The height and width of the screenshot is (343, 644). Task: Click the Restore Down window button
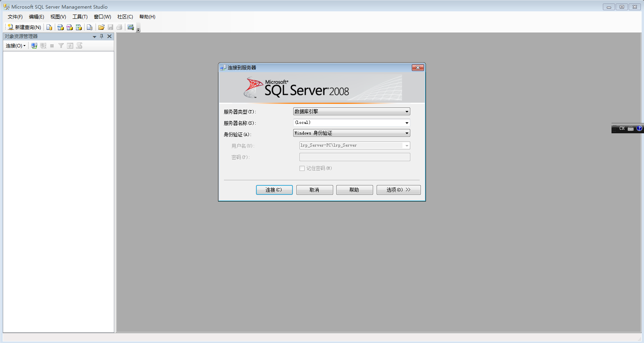tap(622, 7)
